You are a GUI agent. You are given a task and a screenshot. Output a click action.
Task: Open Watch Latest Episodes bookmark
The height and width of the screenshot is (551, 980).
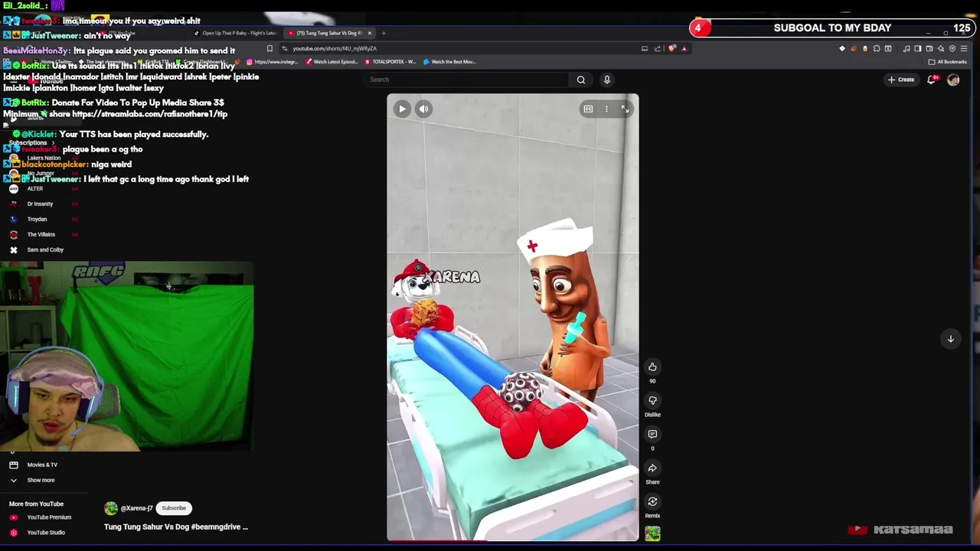[332, 62]
